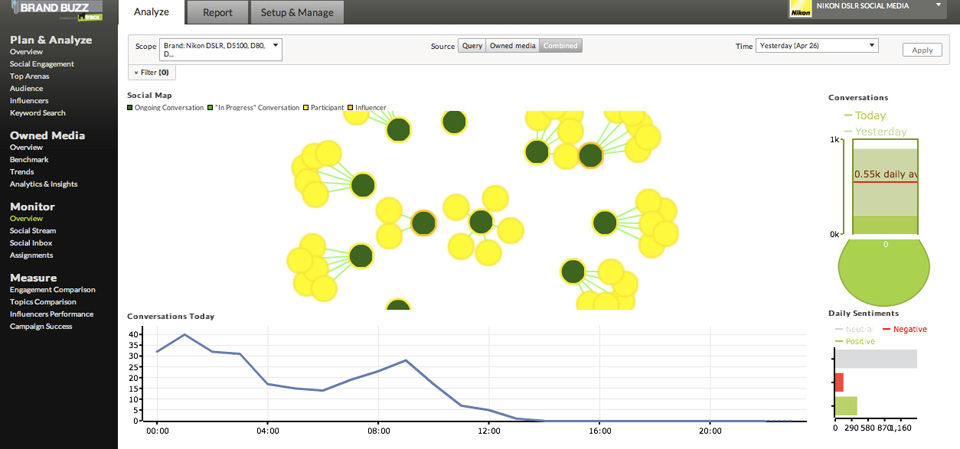Open Assignments under Monitor

pyautogui.click(x=31, y=255)
